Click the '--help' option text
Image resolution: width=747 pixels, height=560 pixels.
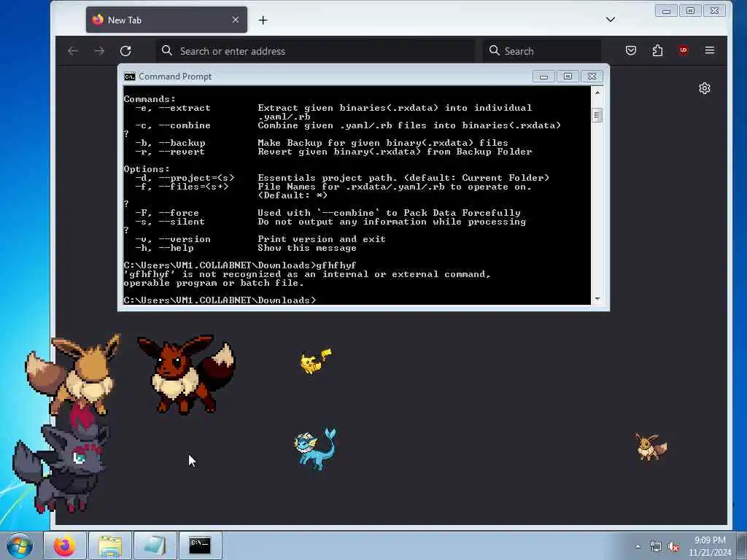click(176, 248)
